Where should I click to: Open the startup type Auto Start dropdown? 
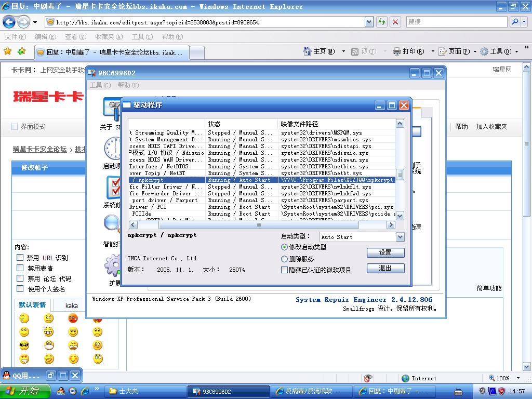(x=400, y=237)
